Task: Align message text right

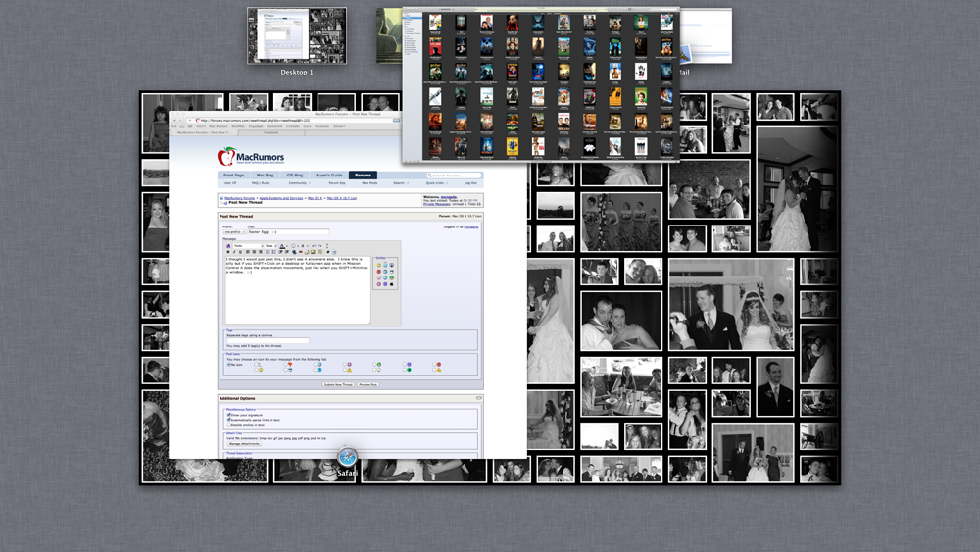Action: pyautogui.click(x=260, y=252)
